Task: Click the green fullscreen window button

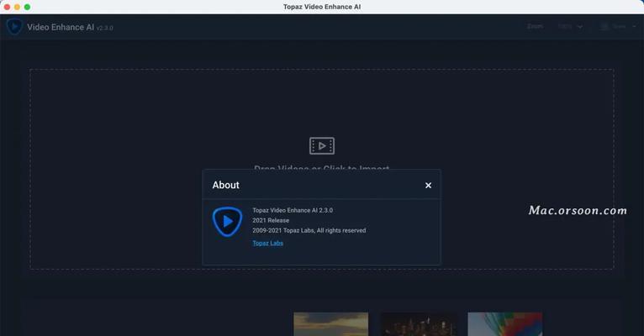Action: pyautogui.click(x=27, y=7)
